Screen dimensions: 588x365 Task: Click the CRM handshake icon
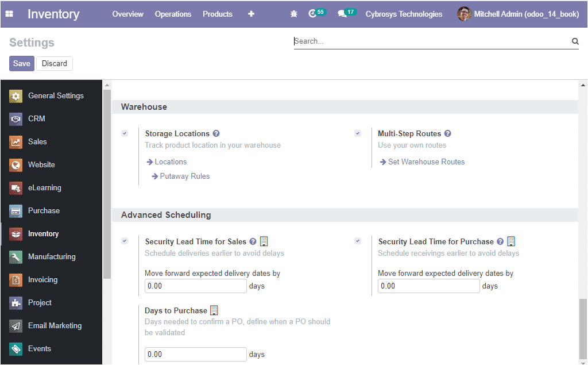point(16,119)
